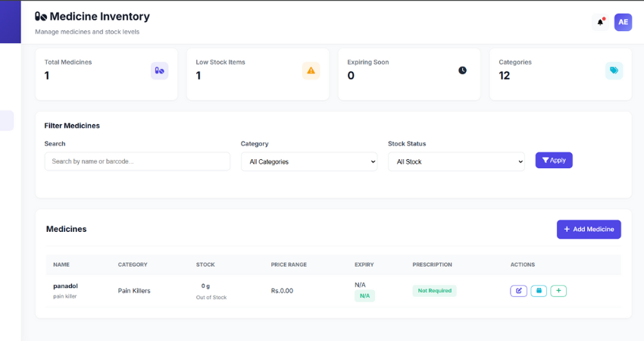Screen dimensions: 644x341
Task: Click the highlighted sidebar menu item
Action: click(x=7, y=120)
